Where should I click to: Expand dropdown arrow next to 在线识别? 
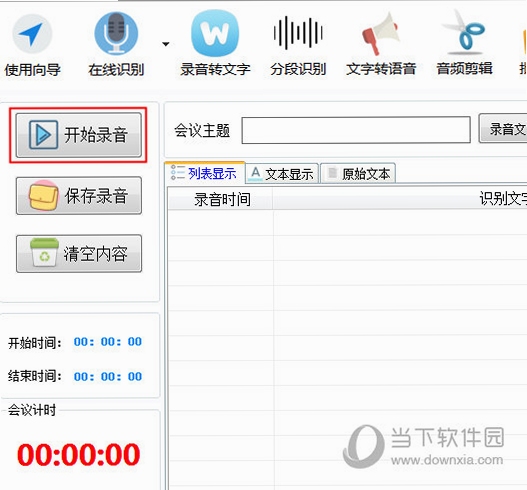tap(165, 44)
